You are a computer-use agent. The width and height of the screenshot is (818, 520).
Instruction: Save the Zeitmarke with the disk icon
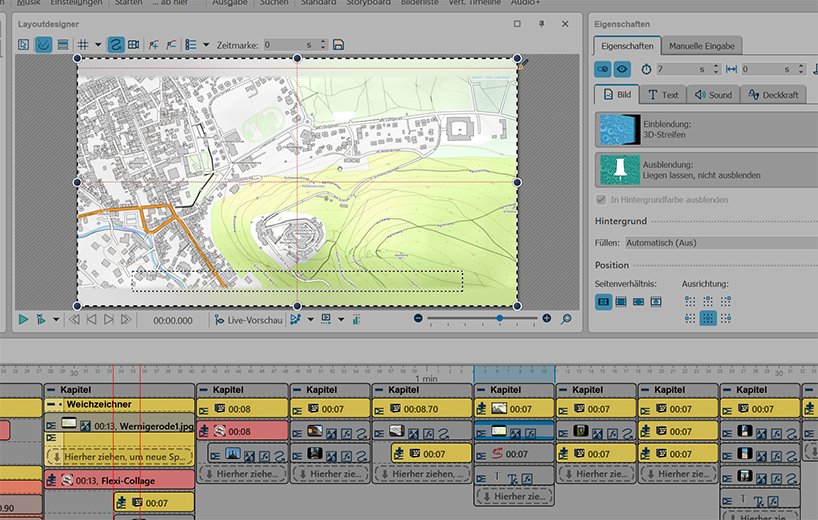tap(339, 44)
